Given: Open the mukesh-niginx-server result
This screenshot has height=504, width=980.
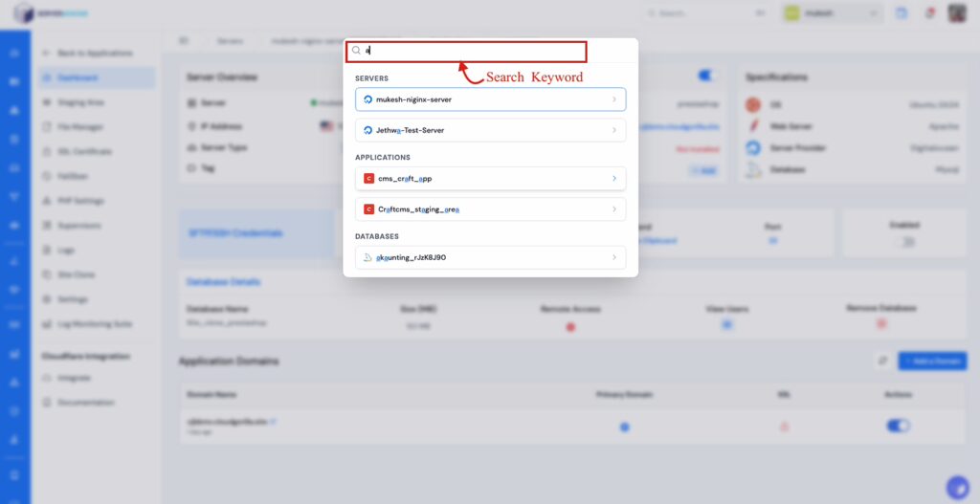Looking at the screenshot, I should [x=490, y=99].
